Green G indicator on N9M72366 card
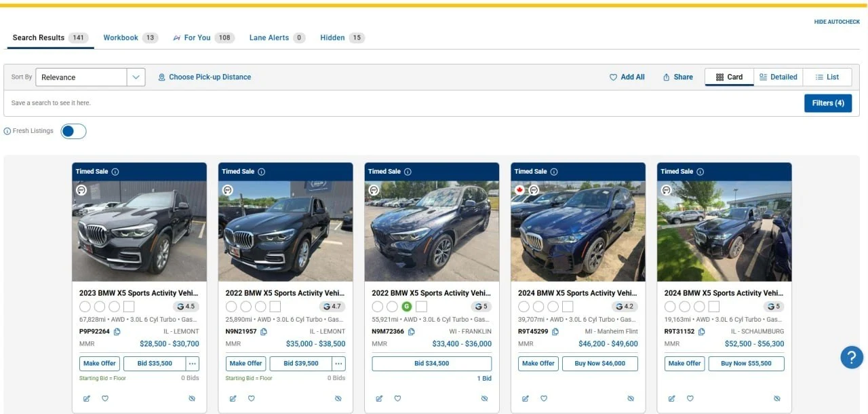Image resolution: width=868 pixels, height=414 pixels. coord(407,307)
